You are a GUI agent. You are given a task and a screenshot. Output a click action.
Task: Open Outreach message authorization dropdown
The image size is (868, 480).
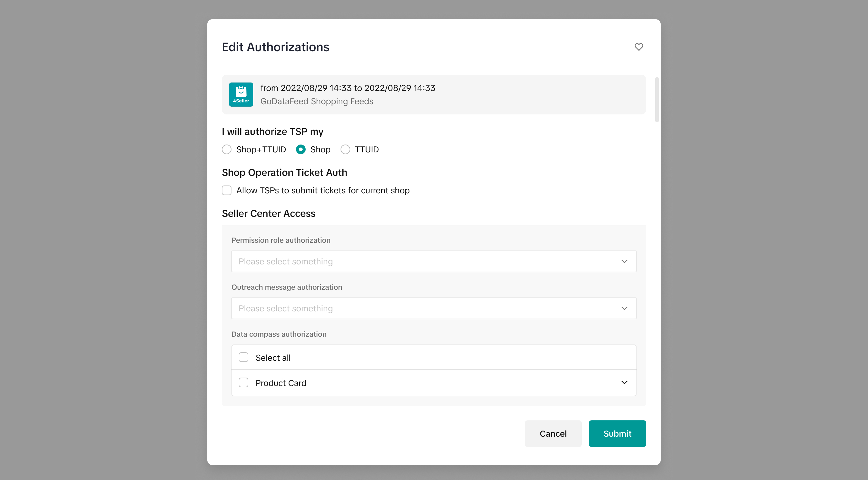(x=428, y=308)
